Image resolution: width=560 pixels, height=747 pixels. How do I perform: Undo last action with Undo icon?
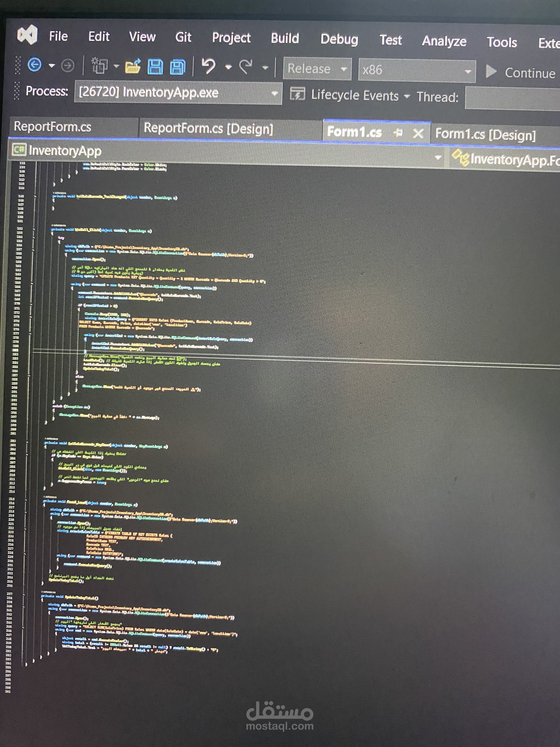click(209, 66)
